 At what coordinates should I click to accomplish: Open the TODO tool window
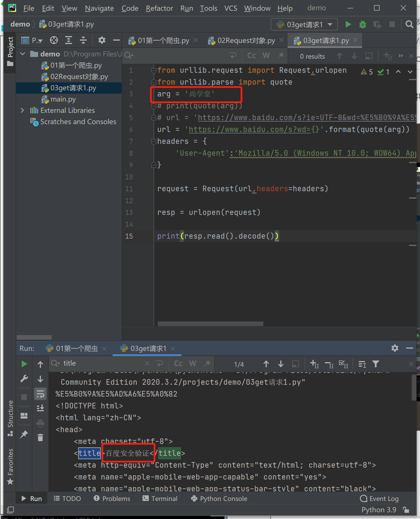coord(67,498)
